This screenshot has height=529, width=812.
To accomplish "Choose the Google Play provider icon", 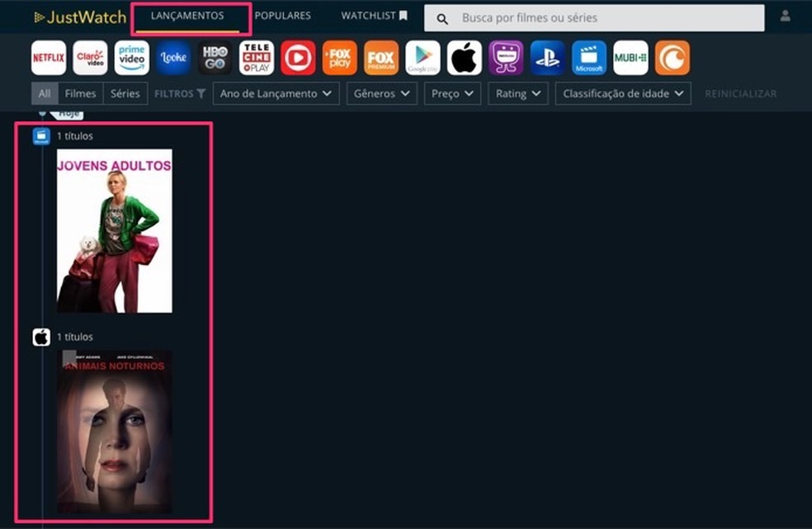I will (423, 58).
